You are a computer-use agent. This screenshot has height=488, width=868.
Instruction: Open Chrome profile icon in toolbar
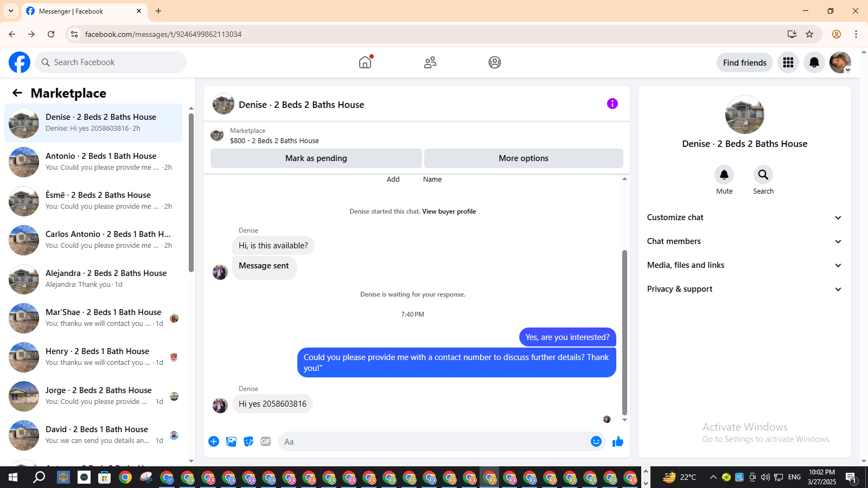837,34
